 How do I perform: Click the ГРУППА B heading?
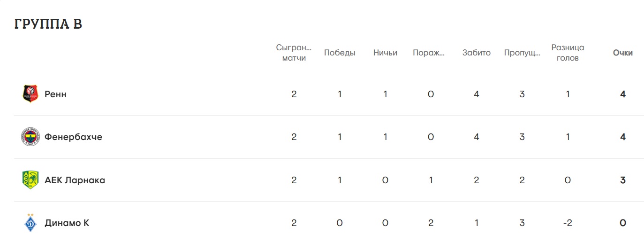(x=48, y=24)
